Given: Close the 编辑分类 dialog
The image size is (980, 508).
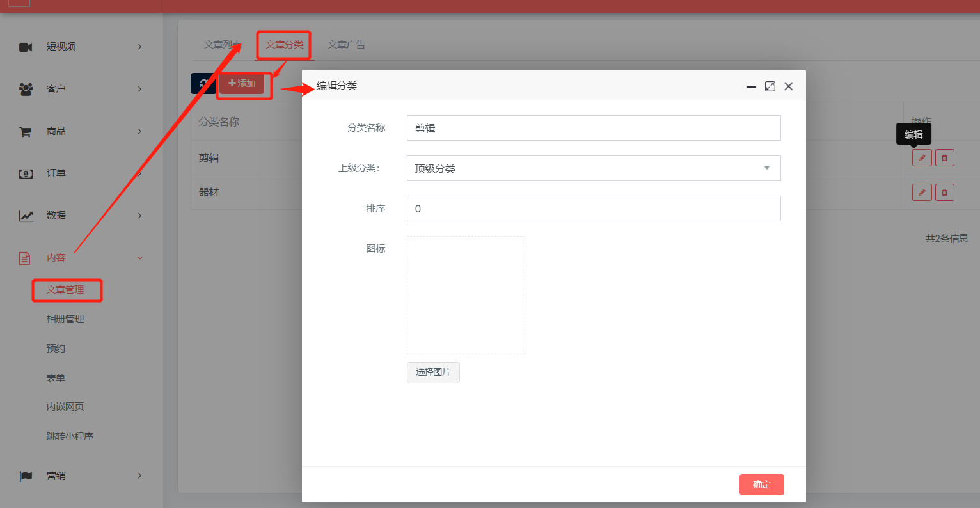Looking at the screenshot, I should click(789, 86).
